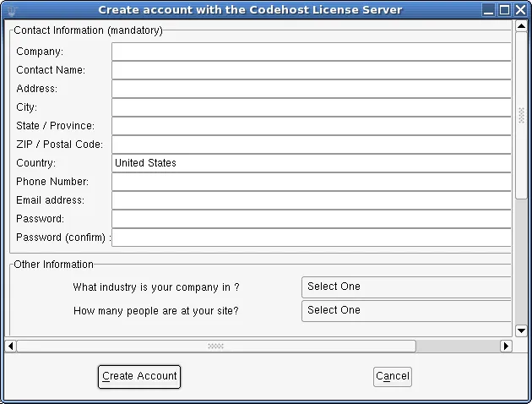The width and height of the screenshot is (532, 404).
Task: Click into the Address field
Action: [x=312, y=89]
